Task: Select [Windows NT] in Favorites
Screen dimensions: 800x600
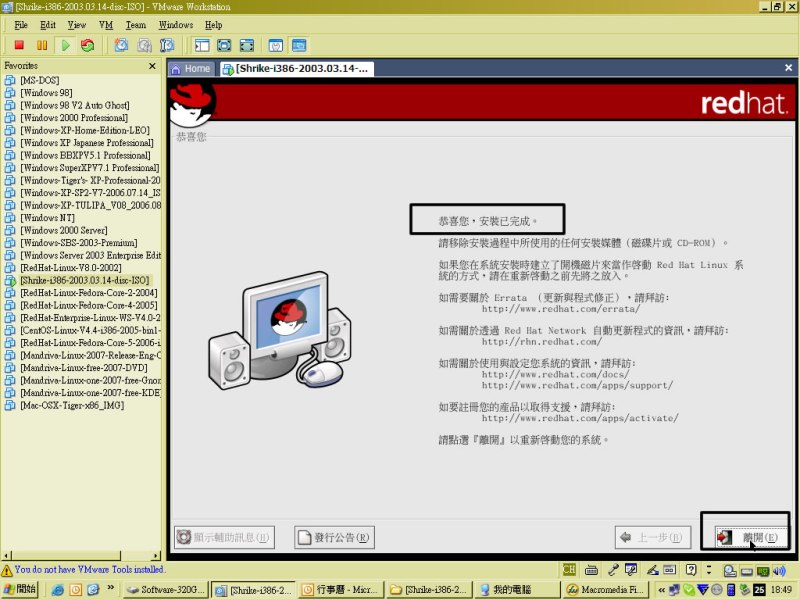Action: point(47,217)
